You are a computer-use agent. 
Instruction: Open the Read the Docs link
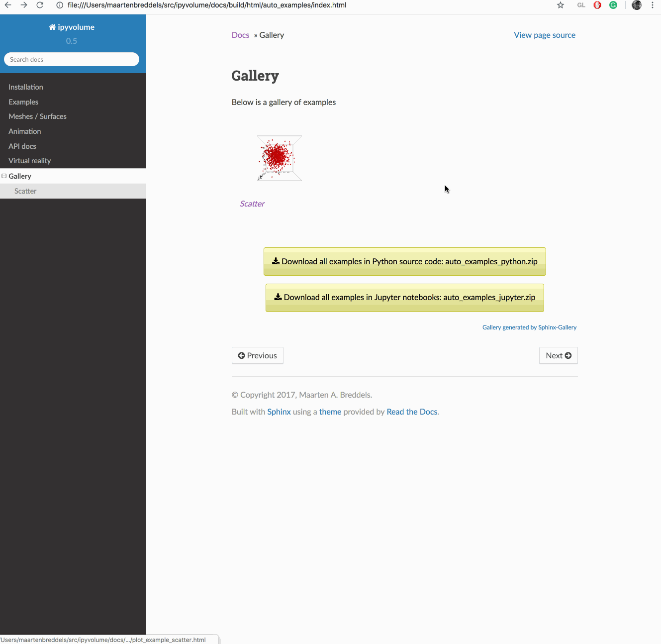(412, 412)
